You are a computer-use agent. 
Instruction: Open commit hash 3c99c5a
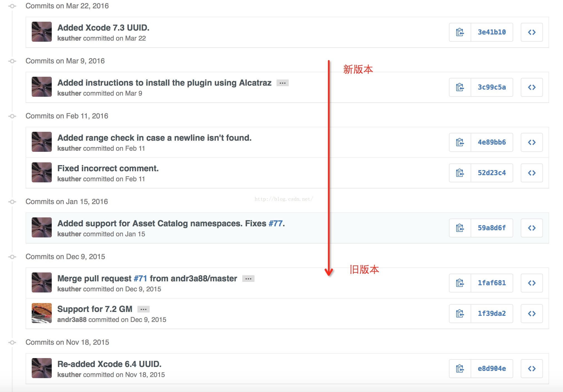coord(492,87)
